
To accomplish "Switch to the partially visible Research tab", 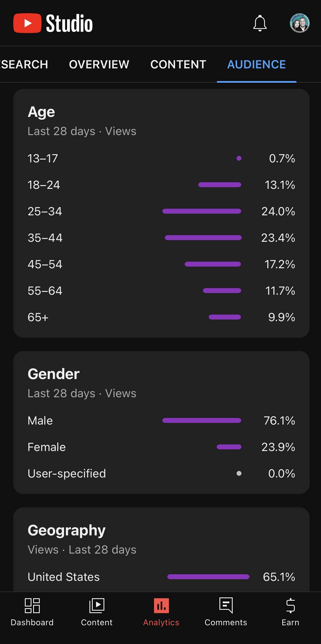I will pos(24,65).
